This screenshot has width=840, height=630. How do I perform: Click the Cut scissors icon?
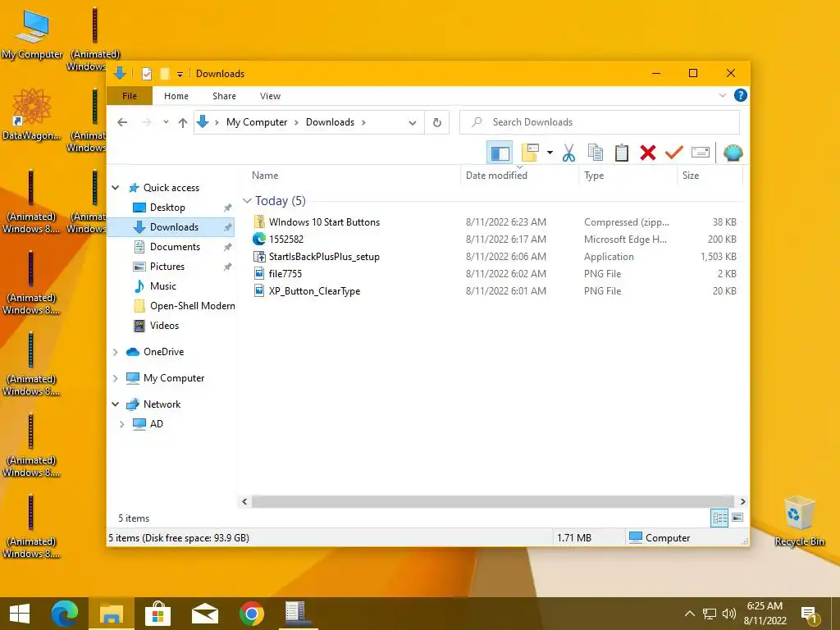pos(569,153)
